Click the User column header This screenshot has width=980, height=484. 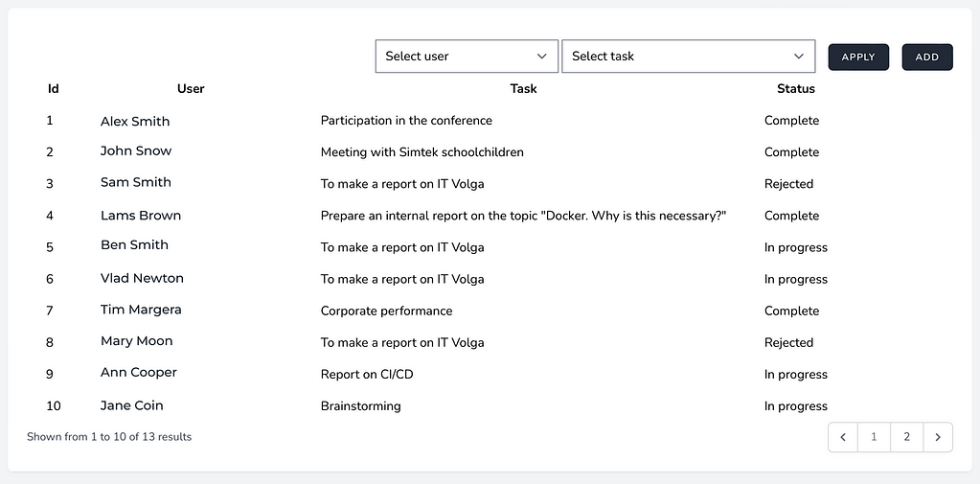click(191, 89)
